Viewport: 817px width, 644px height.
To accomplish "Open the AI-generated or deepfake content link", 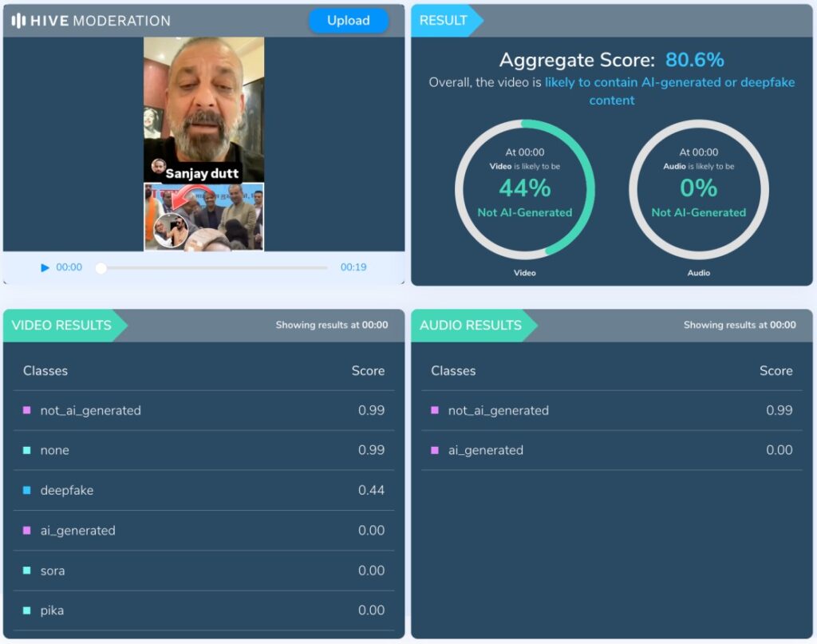I will (669, 91).
